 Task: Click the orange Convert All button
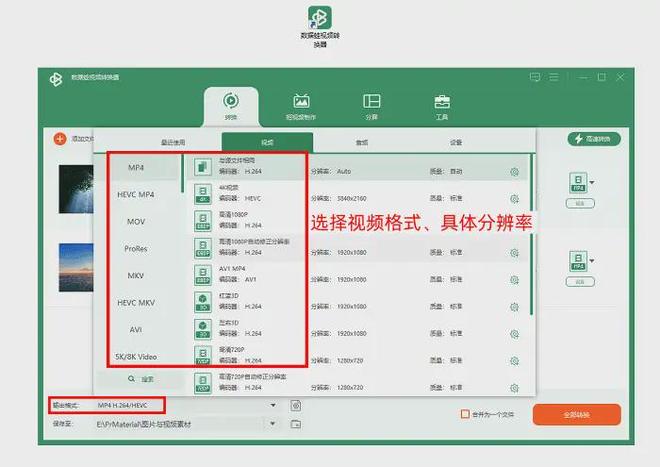click(577, 415)
